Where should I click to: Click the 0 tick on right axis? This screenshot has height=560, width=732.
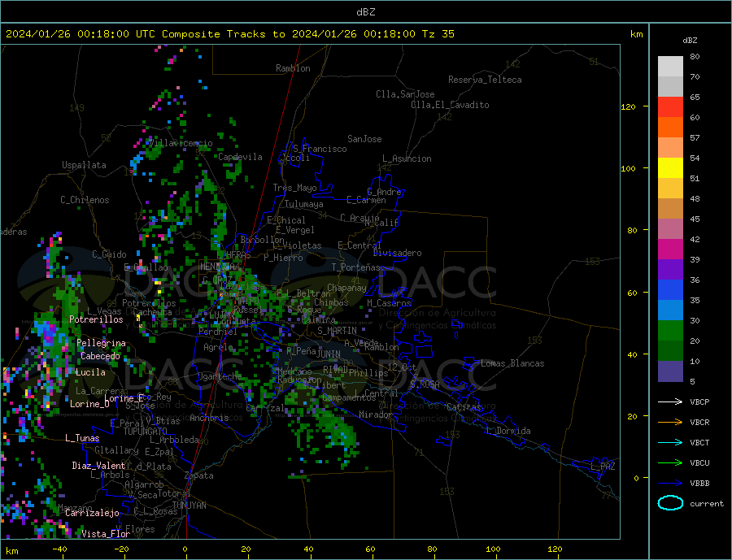tap(636, 479)
